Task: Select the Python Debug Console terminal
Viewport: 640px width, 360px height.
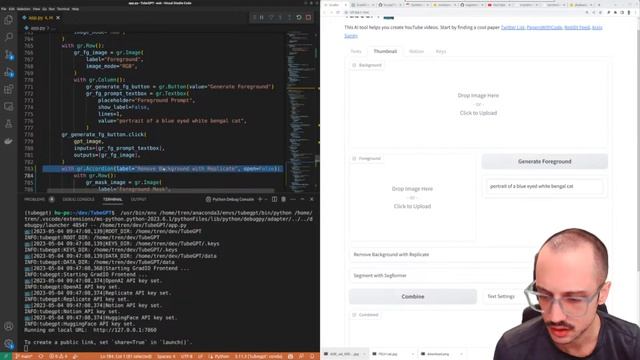Action: point(230,199)
